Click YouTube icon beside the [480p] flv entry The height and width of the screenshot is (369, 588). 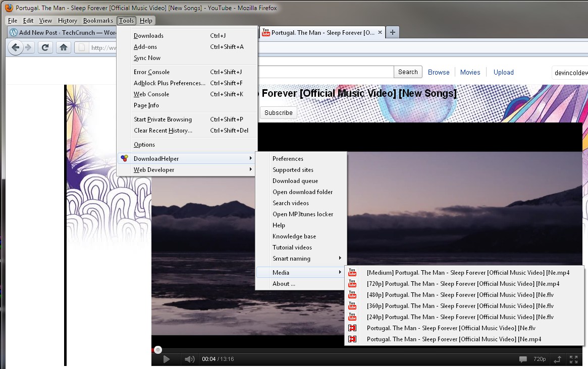click(x=352, y=294)
